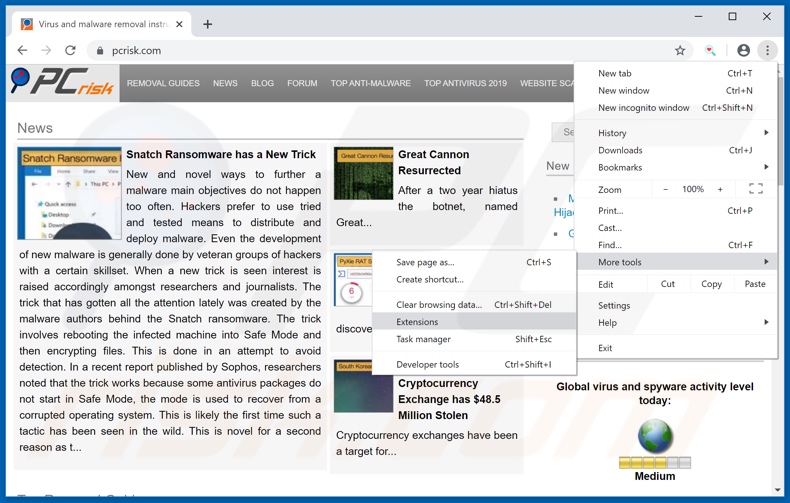Open REMOVAL GUIDES navigation link
Screen dimensions: 790x503
click(163, 83)
